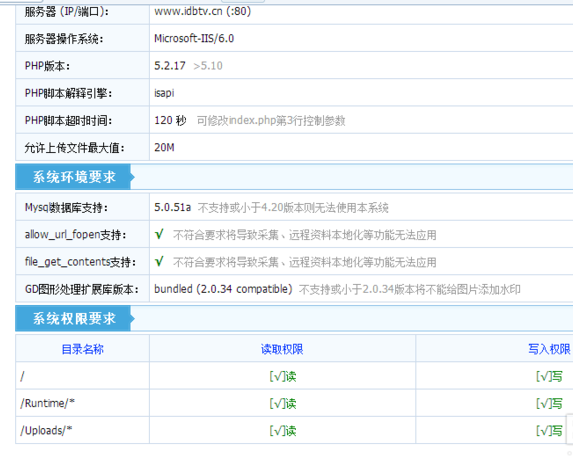
Task: Click the root directory read permission indicator
Action: (283, 376)
